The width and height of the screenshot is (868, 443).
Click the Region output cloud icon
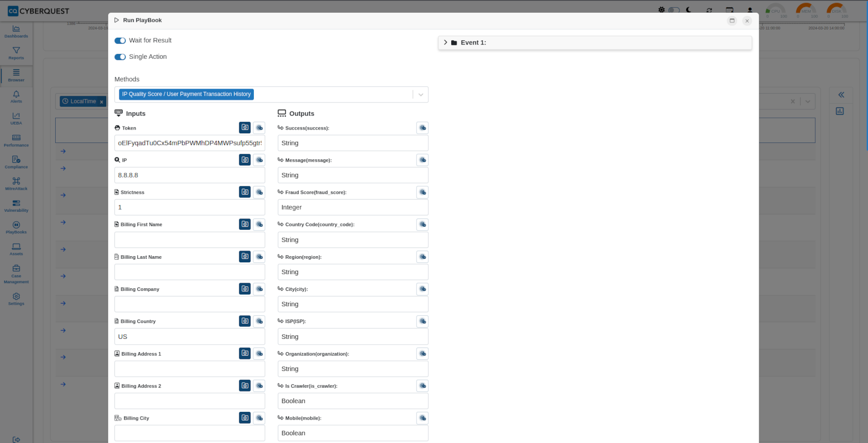(x=422, y=257)
